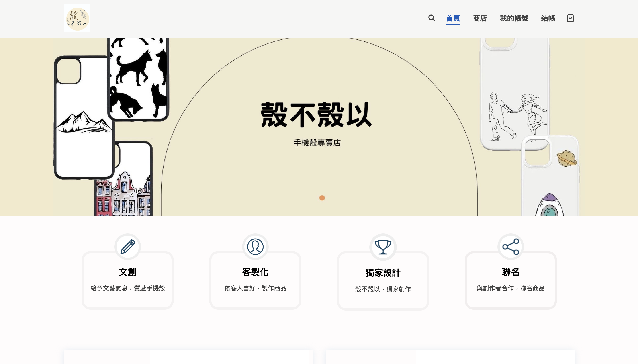Open the 商店 navigation item

(479, 18)
